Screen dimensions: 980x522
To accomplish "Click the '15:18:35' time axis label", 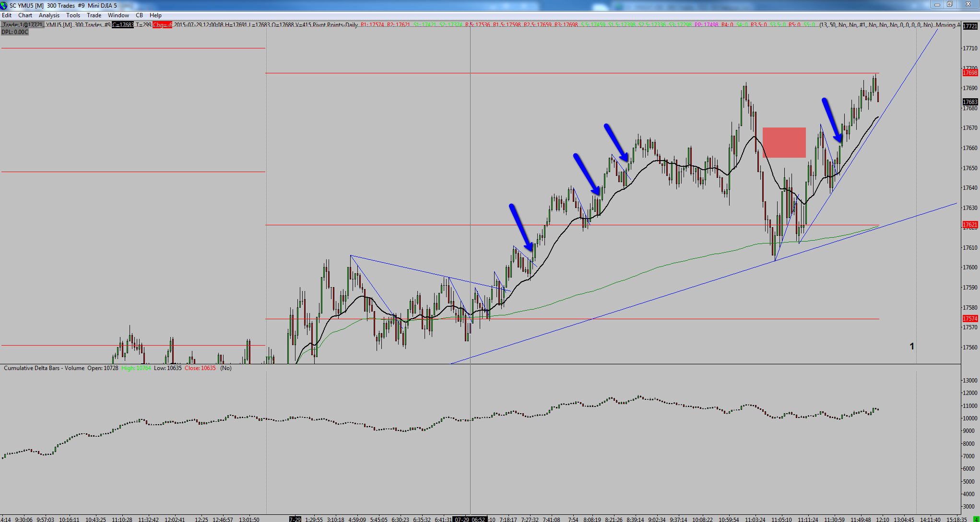I will pos(957,519).
